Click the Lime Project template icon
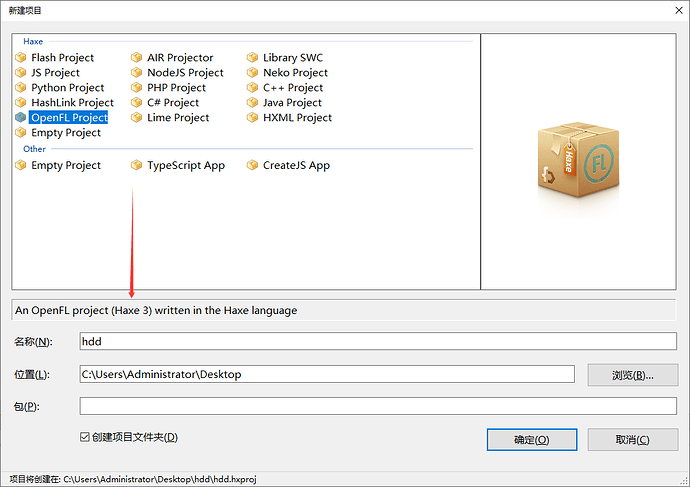Viewport: 690px width, 487px height. click(x=136, y=117)
